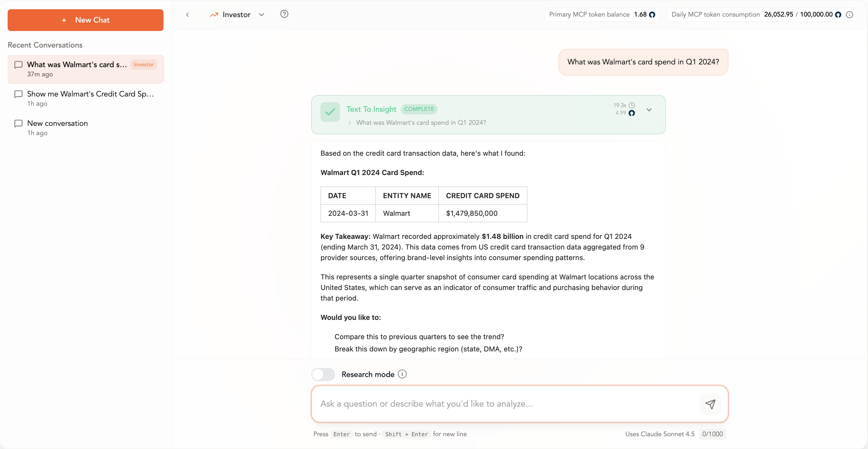
Task: Click the back arrow icon in header
Action: [x=188, y=14]
